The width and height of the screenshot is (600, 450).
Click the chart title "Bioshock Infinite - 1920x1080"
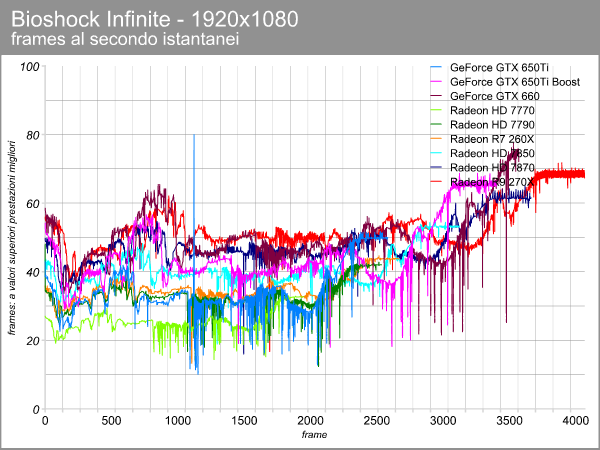pos(154,19)
